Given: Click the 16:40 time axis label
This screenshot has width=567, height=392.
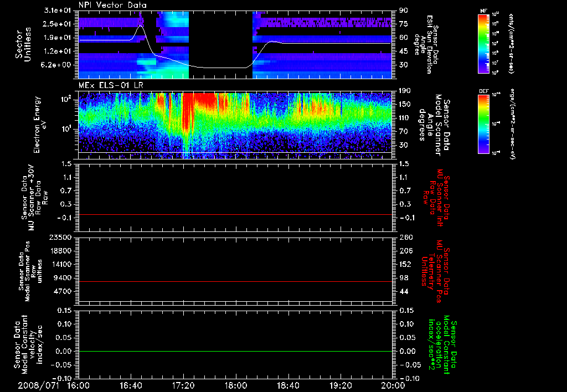Looking at the screenshot, I should tap(131, 386).
